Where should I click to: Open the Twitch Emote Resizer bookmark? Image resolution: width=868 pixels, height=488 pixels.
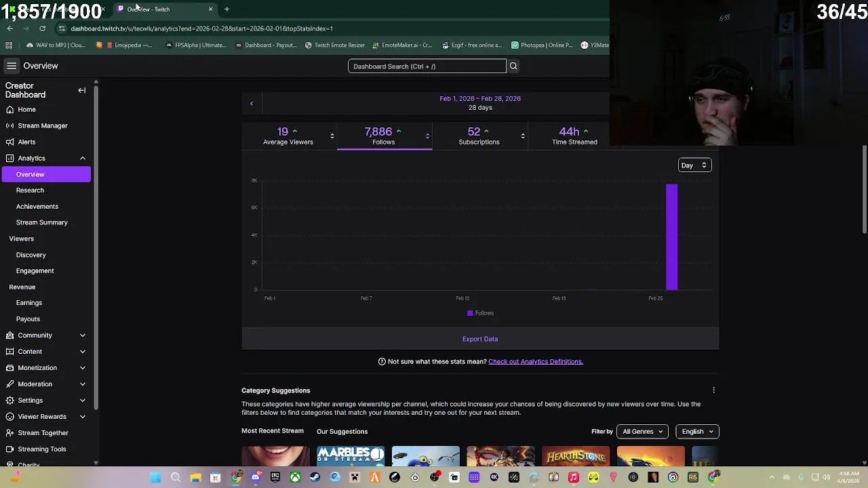[335, 45]
